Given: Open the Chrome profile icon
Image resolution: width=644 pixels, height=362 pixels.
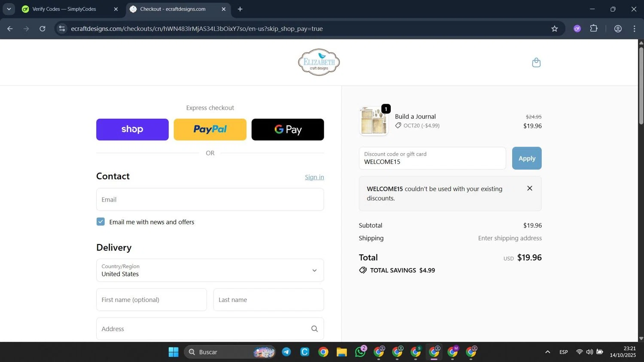Looking at the screenshot, I should pos(618,29).
